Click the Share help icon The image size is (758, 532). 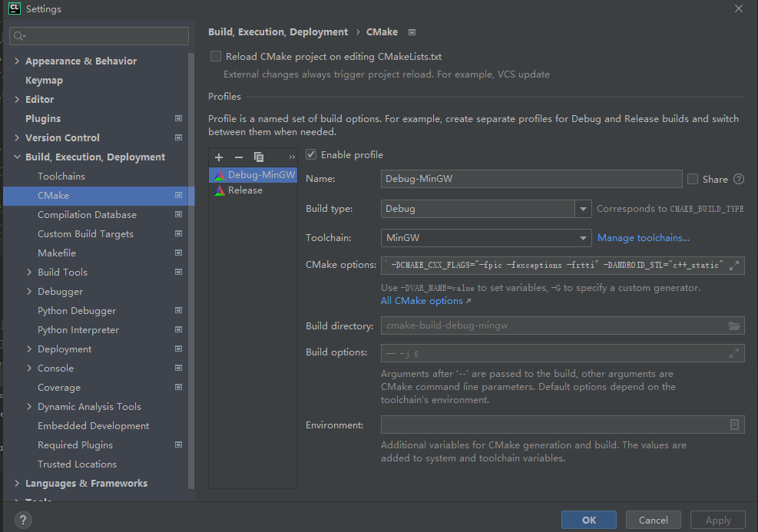pos(739,179)
